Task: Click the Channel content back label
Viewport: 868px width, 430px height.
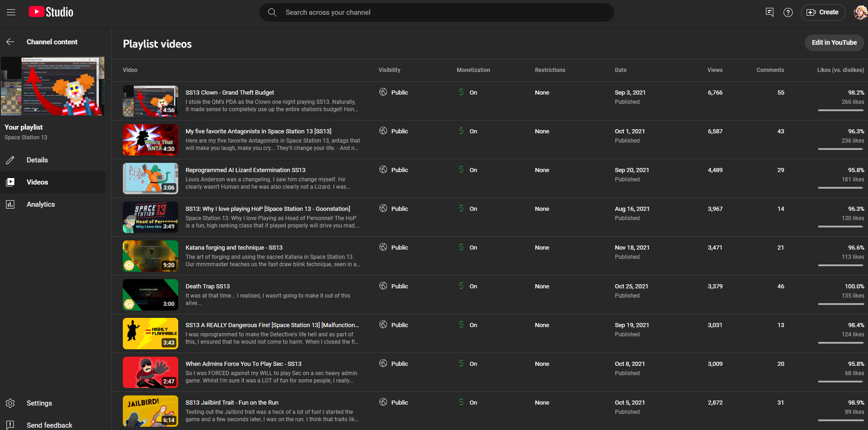Action: point(52,42)
